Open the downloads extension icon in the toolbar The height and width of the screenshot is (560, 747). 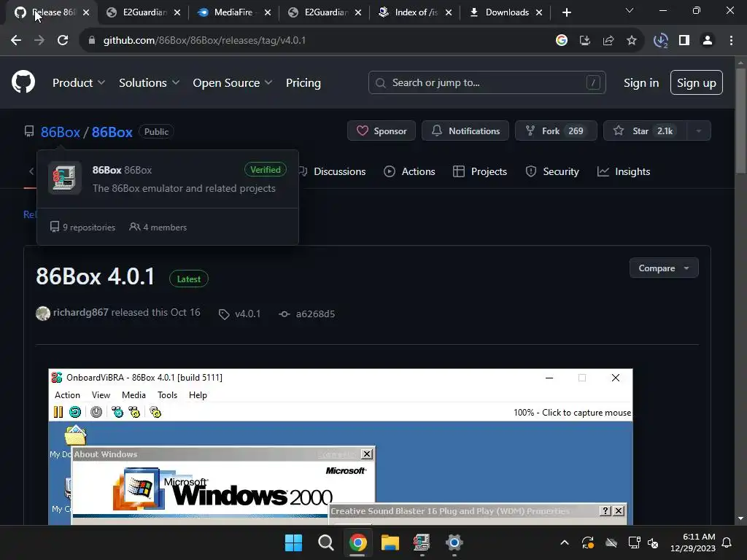point(661,41)
